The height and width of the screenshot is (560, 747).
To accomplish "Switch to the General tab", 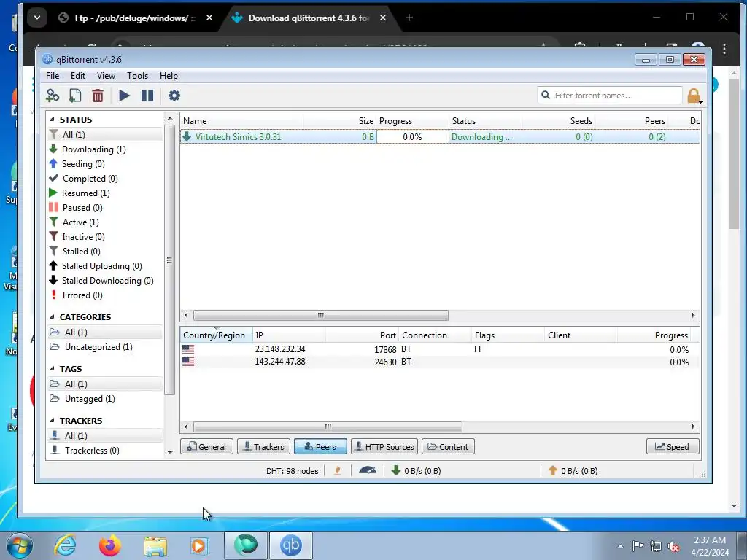I will tap(206, 447).
